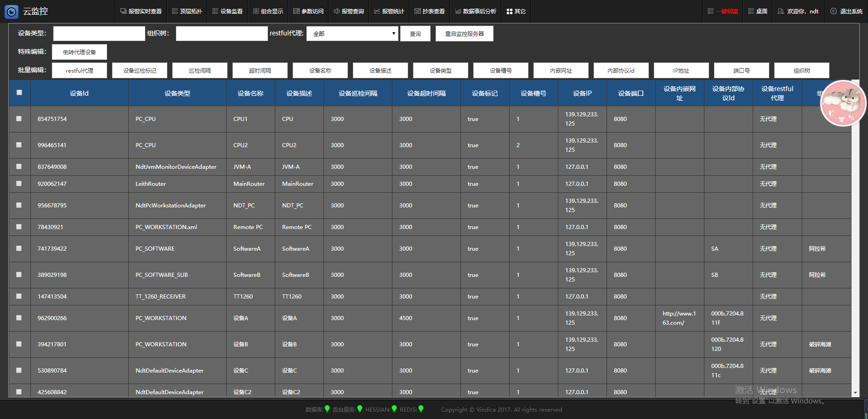The image size is (868, 419).
Task: Open the 其它 grid menu
Action: [516, 11]
